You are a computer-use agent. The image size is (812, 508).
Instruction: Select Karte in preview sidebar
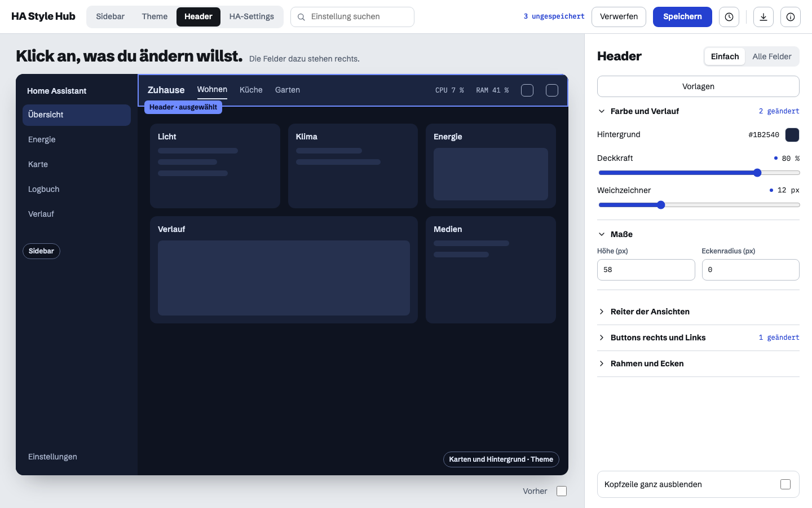pos(77,164)
